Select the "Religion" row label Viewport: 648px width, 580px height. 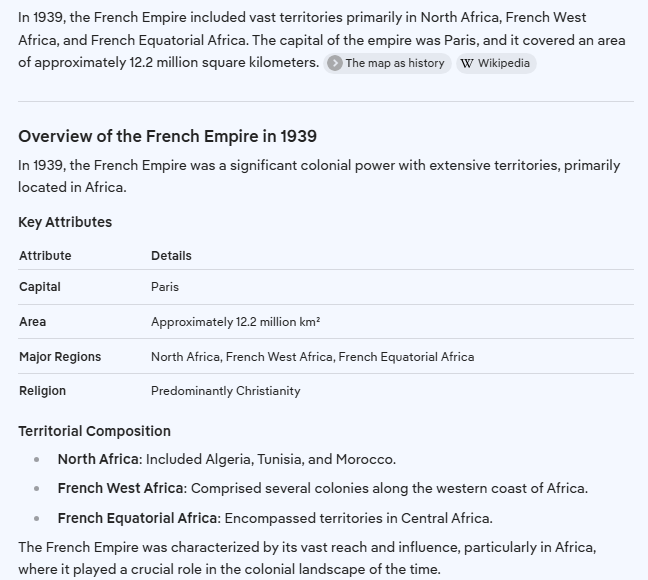click(x=42, y=391)
